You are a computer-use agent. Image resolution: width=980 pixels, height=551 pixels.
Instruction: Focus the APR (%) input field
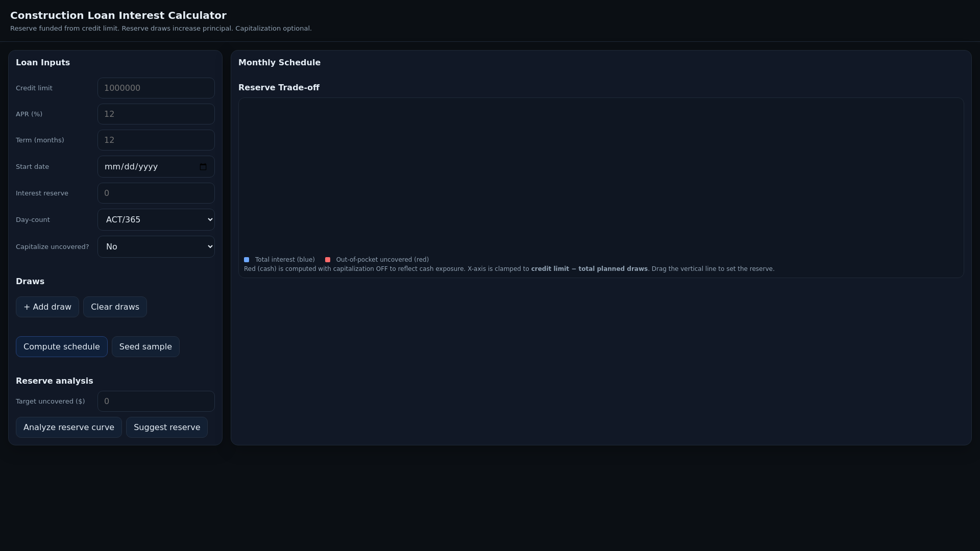(156, 114)
